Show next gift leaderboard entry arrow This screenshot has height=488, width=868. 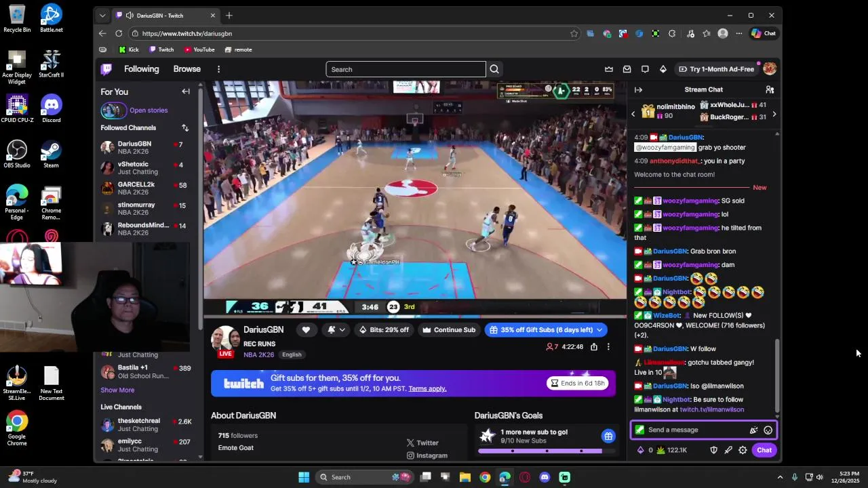[774, 115]
